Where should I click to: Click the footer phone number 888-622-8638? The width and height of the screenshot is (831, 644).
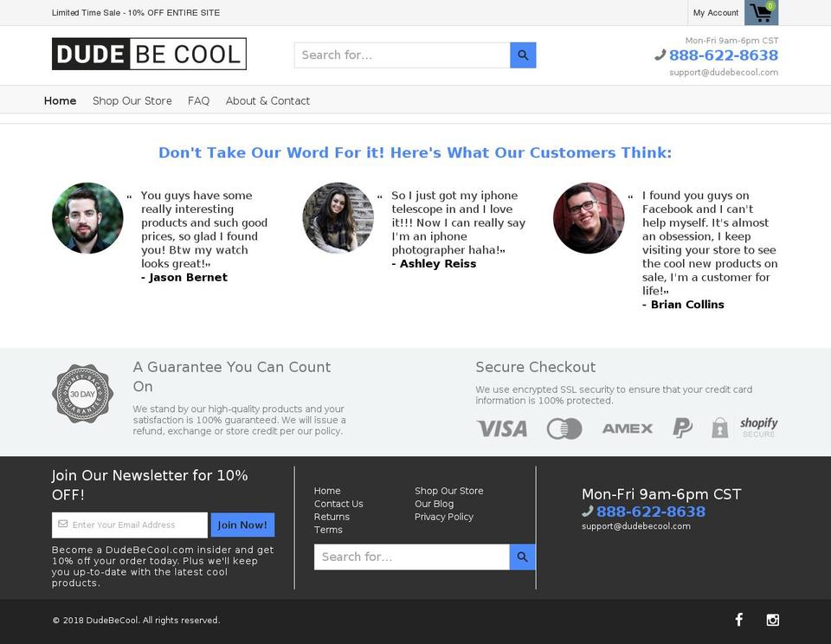(651, 512)
